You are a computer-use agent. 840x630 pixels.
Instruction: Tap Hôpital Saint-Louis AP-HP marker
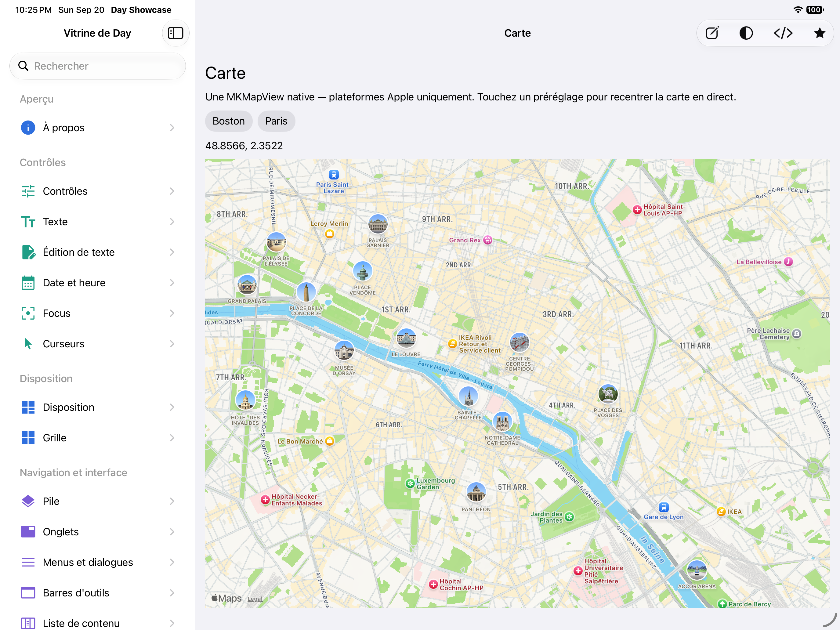pos(637,210)
